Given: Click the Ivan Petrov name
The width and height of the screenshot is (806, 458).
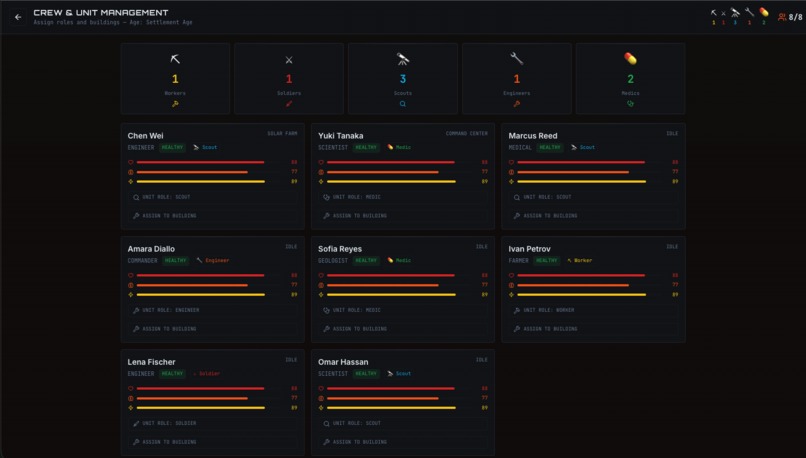Looking at the screenshot, I should pos(529,249).
